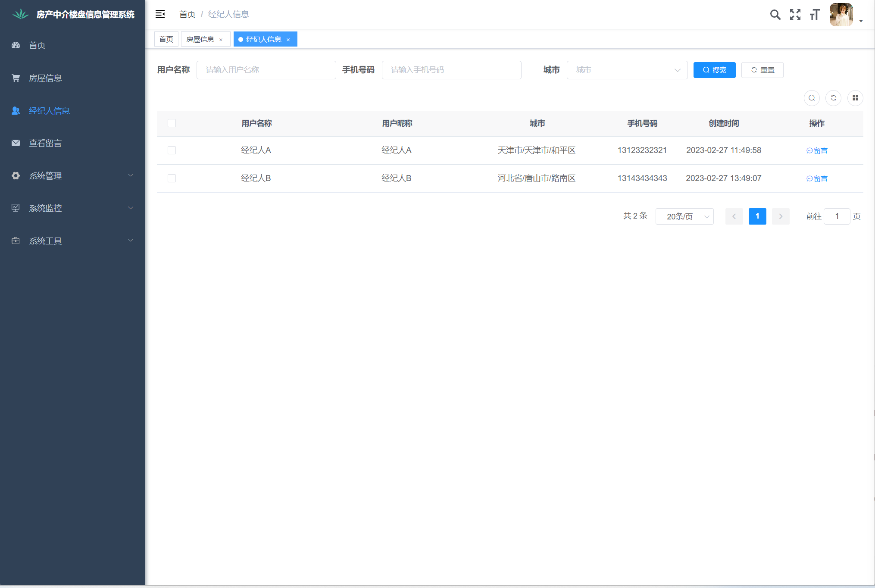Click the blue 搜索 button
This screenshot has width=875, height=588.
click(714, 70)
